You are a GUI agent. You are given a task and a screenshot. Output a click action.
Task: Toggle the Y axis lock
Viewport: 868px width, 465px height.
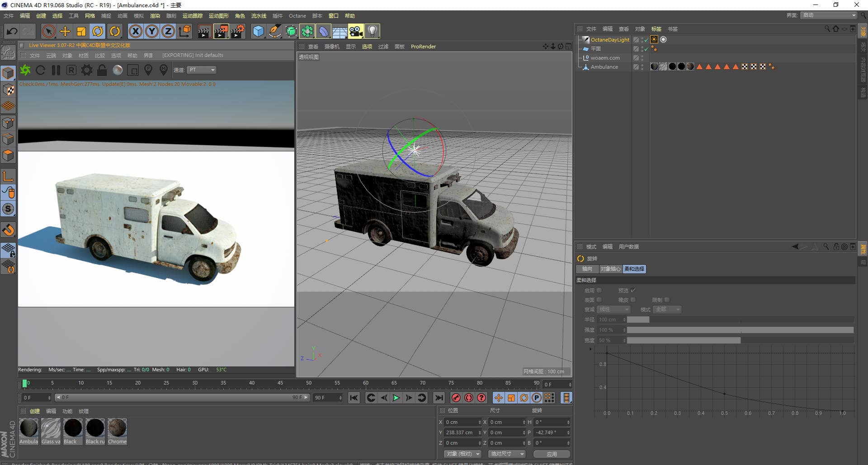[x=152, y=31]
